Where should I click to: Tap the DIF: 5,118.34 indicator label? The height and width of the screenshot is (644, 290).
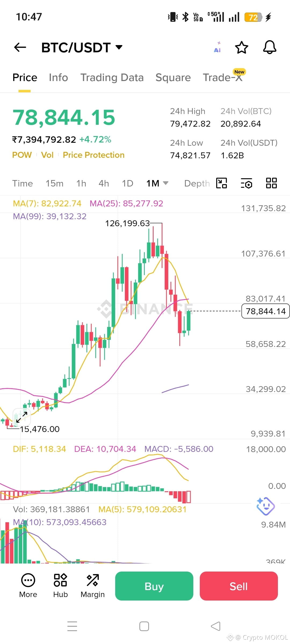pyautogui.click(x=39, y=449)
